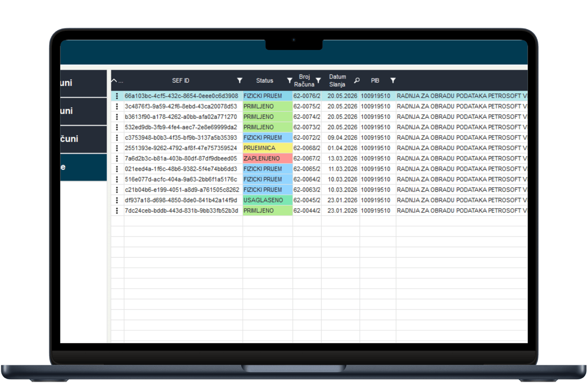Click invoice number 62-0045/2
Viewport: 588px width, 383px height.
click(307, 200)
